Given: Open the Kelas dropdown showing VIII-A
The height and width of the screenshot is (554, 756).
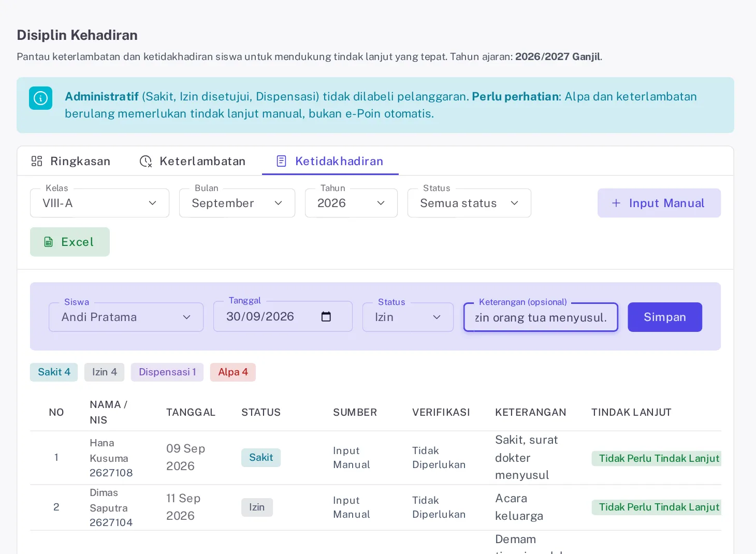Looking at the screenshot, I should (x=99, y=203).
